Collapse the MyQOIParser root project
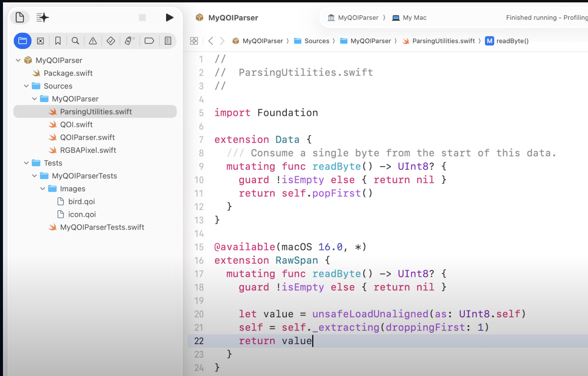This screenshot has height=376, width=588. (x=18, y=60)
